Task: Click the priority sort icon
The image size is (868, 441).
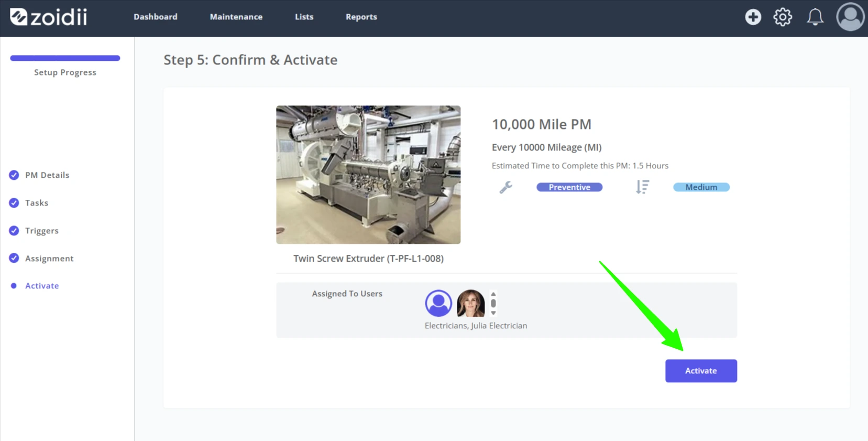Action: click(642, 187)
